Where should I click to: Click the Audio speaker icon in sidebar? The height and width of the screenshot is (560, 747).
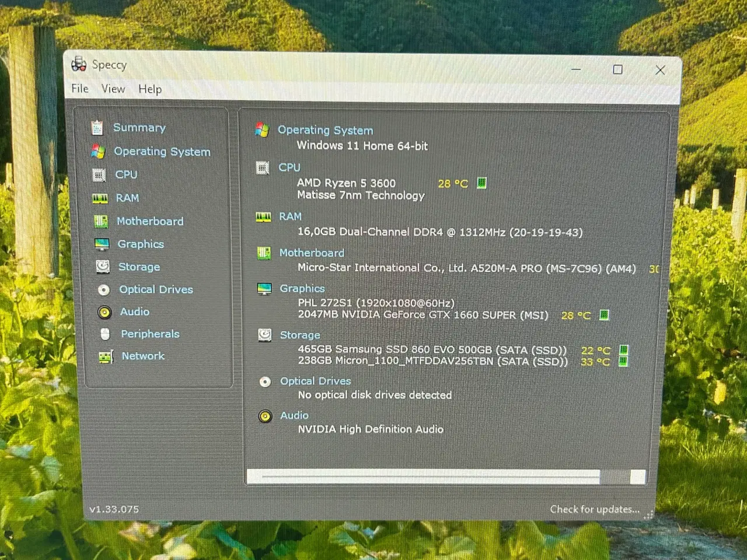[104, 312]
